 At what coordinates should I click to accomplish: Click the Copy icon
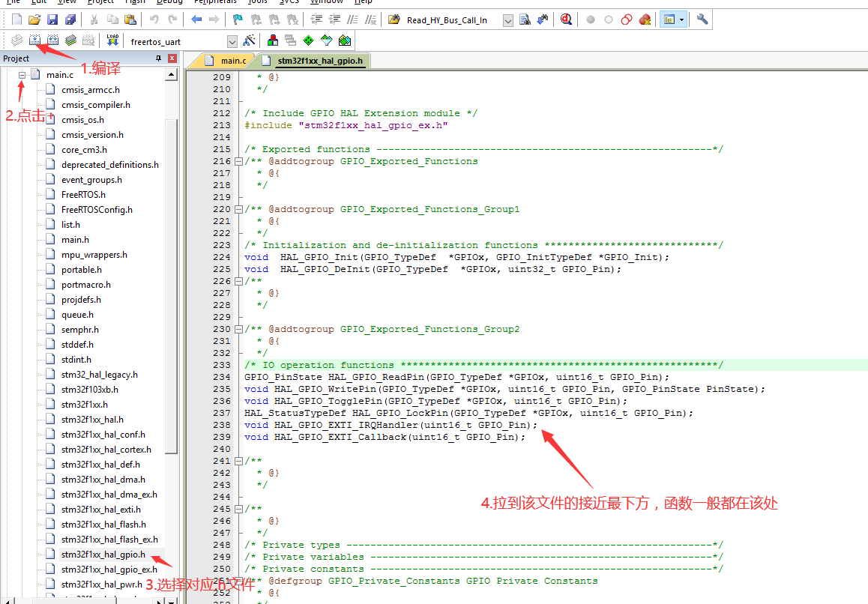pyautogui.click(x=112, y=20)
